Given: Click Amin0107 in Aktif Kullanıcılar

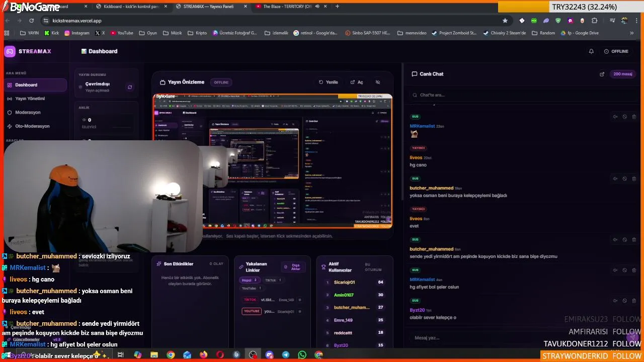Looking at the screenshot, I should 344,295.
